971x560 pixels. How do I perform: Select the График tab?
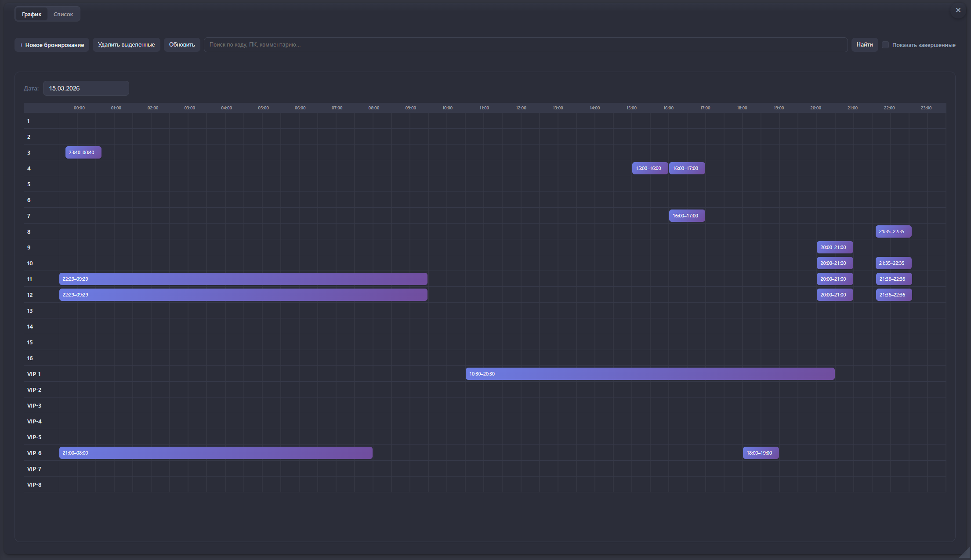[x=32, y=14]
